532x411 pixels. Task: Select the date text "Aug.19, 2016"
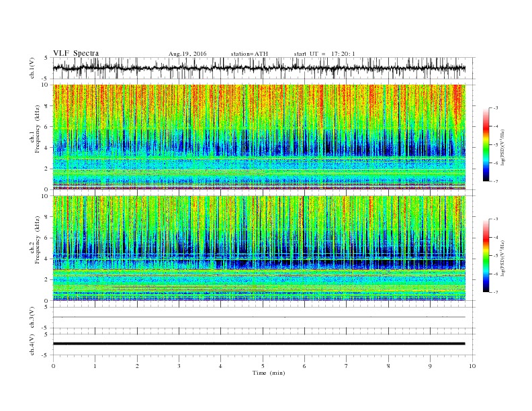(187, 54)
